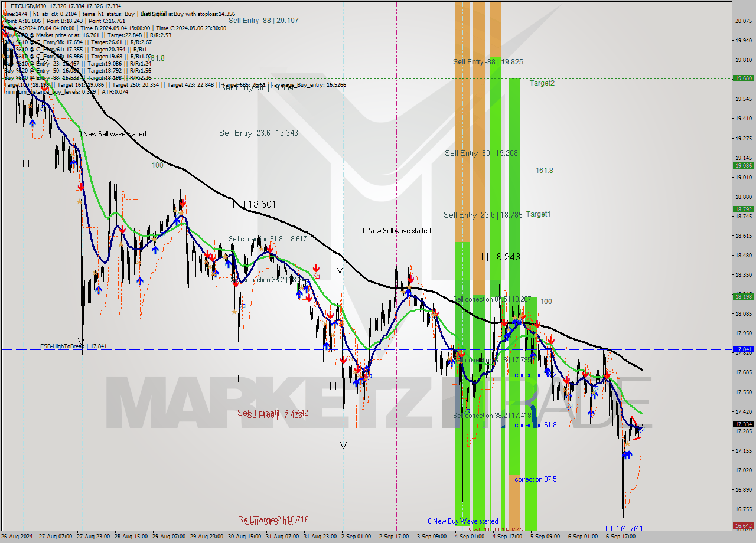Click the 'Sell Target2 | 16.716' label
The height and width of the screenshot is (543, 756).
click(x=273, y=519)
